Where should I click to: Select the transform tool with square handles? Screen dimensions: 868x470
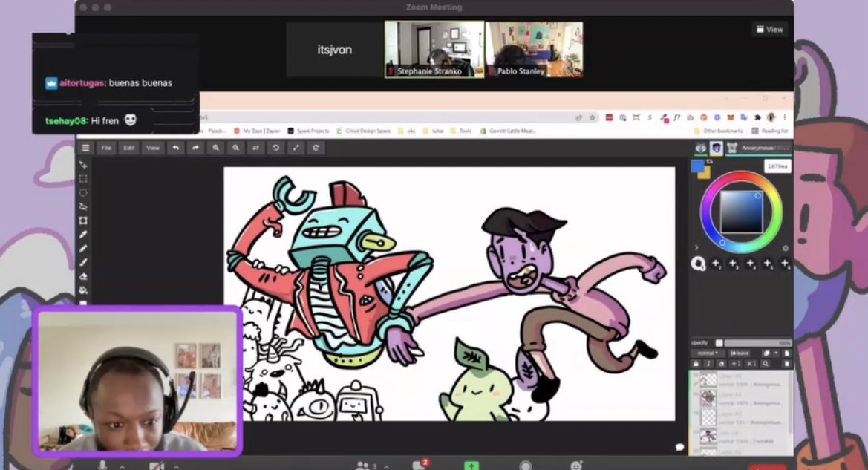pos(84,221)
